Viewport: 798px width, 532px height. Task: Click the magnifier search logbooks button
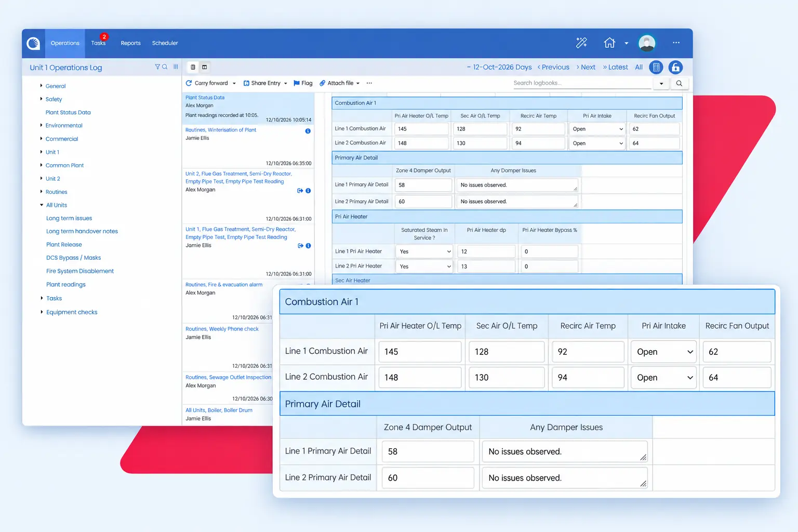(679, 83)
